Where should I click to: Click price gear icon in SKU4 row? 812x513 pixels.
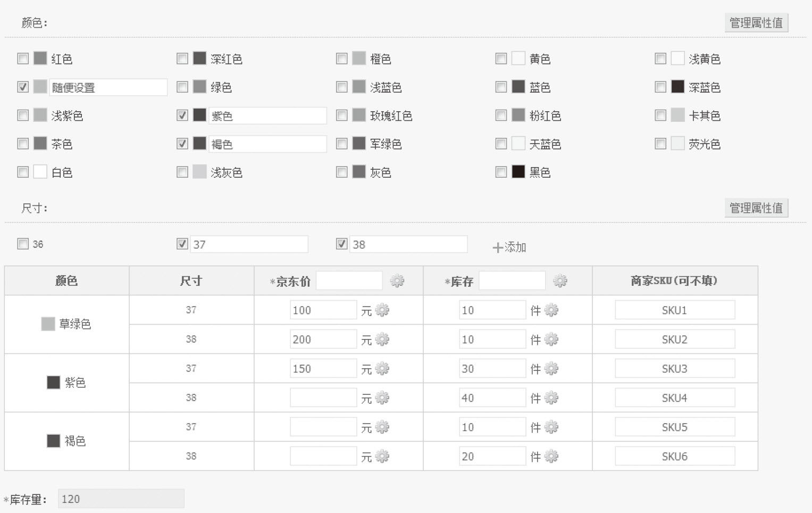pyautogui.click(x=382, y=398)
